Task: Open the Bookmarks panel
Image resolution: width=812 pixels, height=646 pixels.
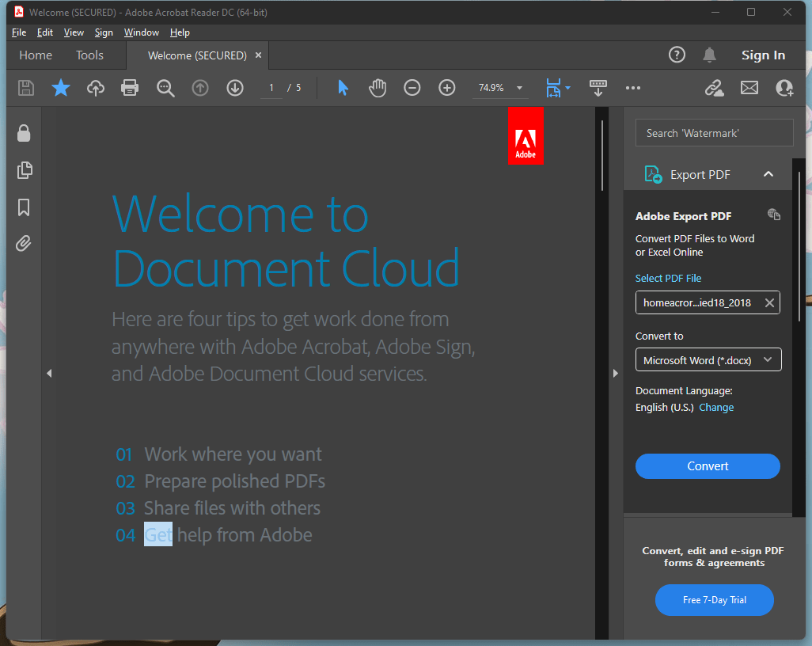Action: 24,207
